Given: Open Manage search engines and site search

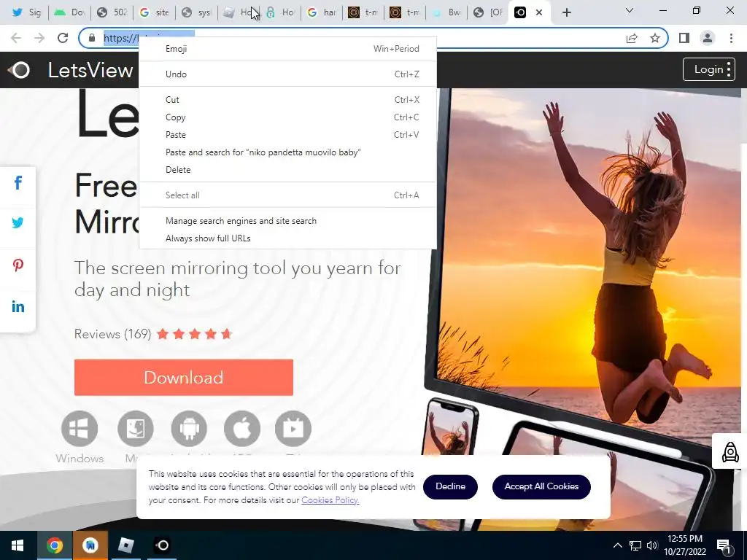Looking at the screenshot, I should tap(287, 221).
